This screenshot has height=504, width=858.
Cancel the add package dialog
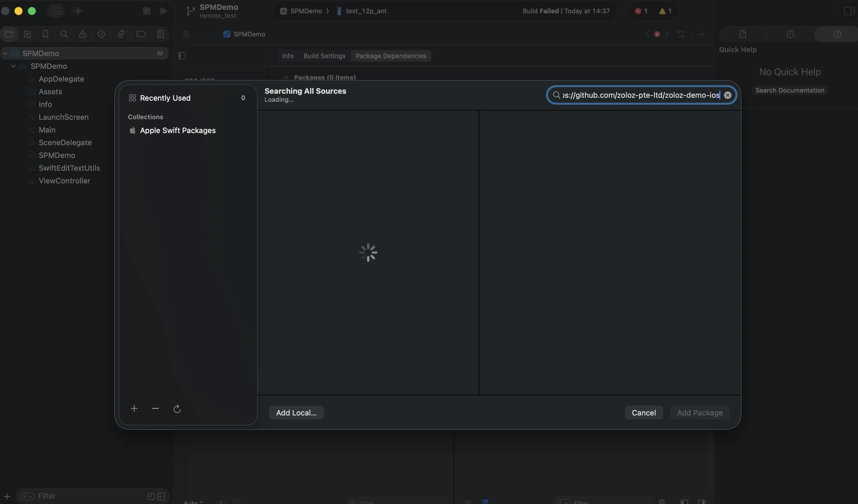(644, 413)
